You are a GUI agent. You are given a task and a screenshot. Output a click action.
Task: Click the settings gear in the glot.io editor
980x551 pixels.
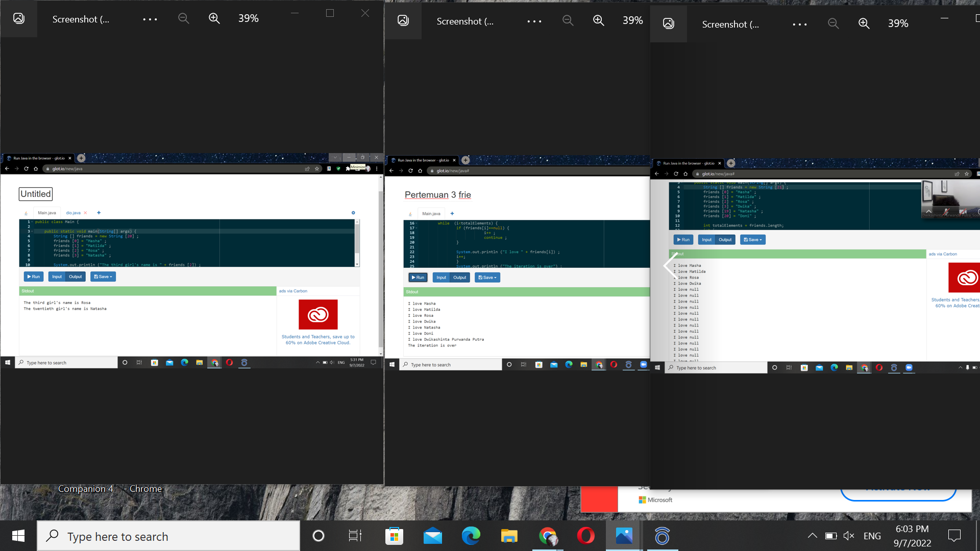pos(353,213)
